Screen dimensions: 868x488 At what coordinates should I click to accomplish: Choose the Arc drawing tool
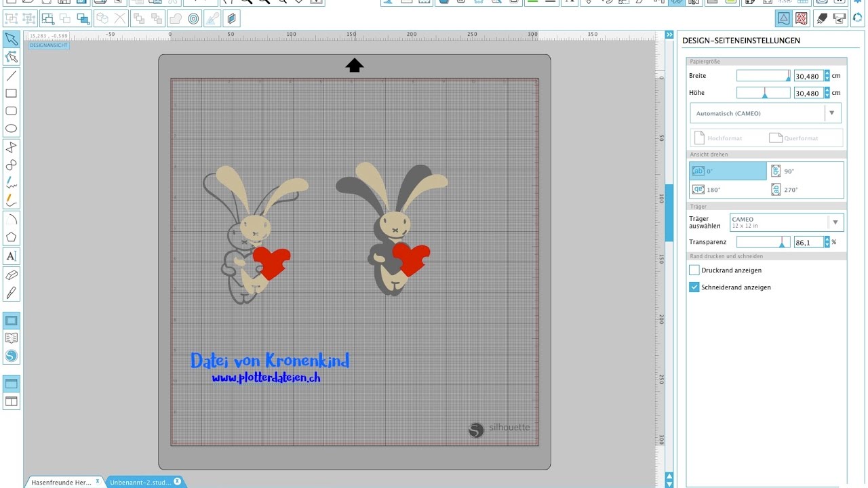(x=12, y=220)
